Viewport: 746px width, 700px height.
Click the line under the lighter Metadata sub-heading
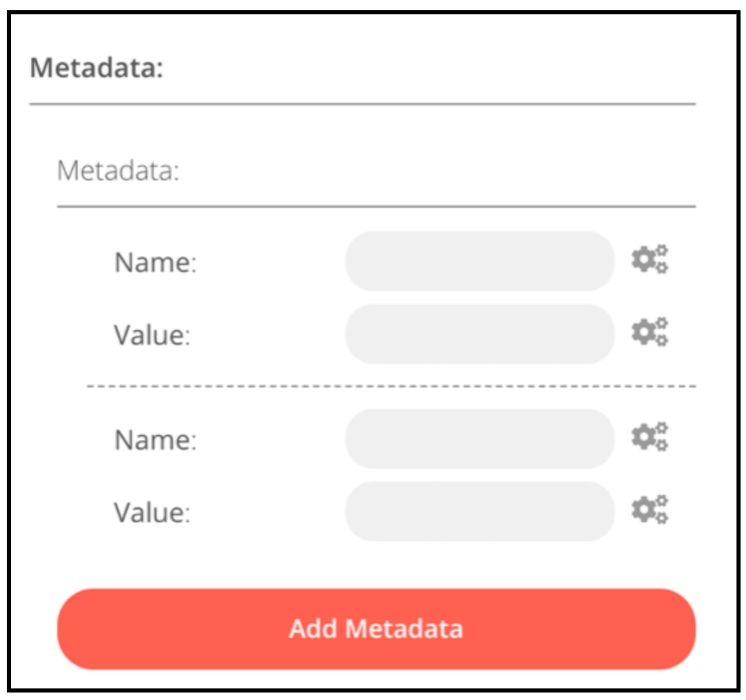pyautogui.click(x=376, y=206)
